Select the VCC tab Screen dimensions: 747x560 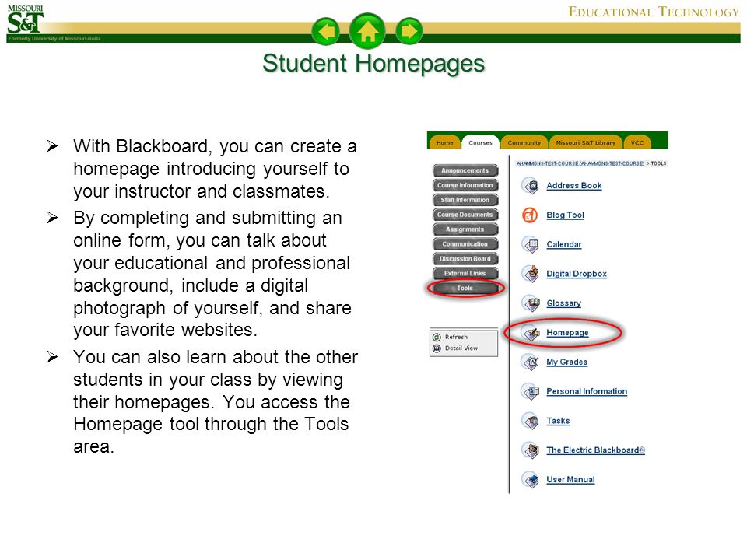click(637, 142)
